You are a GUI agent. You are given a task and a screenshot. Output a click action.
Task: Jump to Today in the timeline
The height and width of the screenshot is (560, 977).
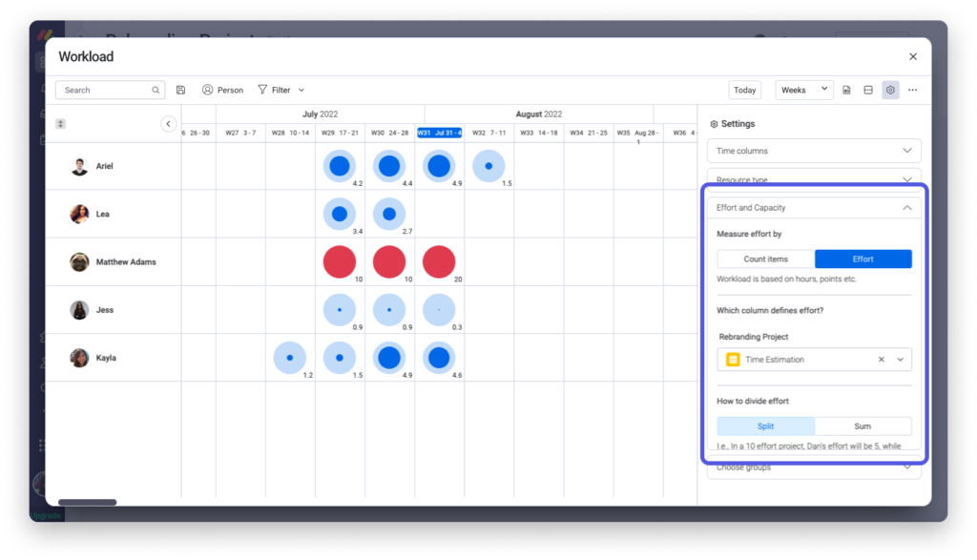pyautogui.click(x=744, y=91)
